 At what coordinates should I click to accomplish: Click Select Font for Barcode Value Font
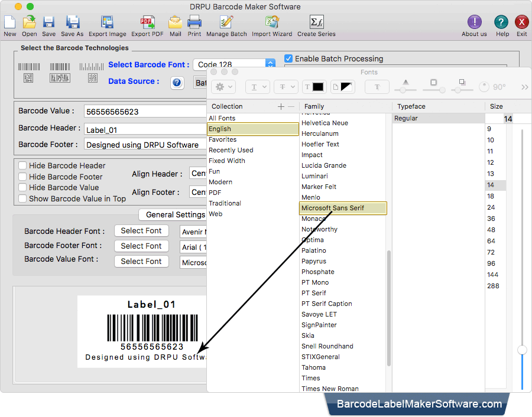point(141,262)
